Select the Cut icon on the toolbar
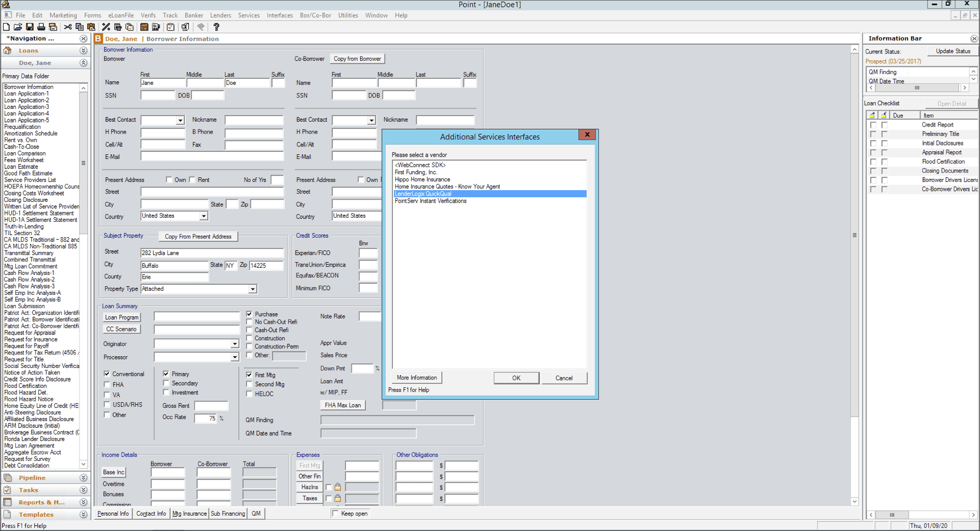The width and height of the screenshot is (980, 531). tap(68, 26)
